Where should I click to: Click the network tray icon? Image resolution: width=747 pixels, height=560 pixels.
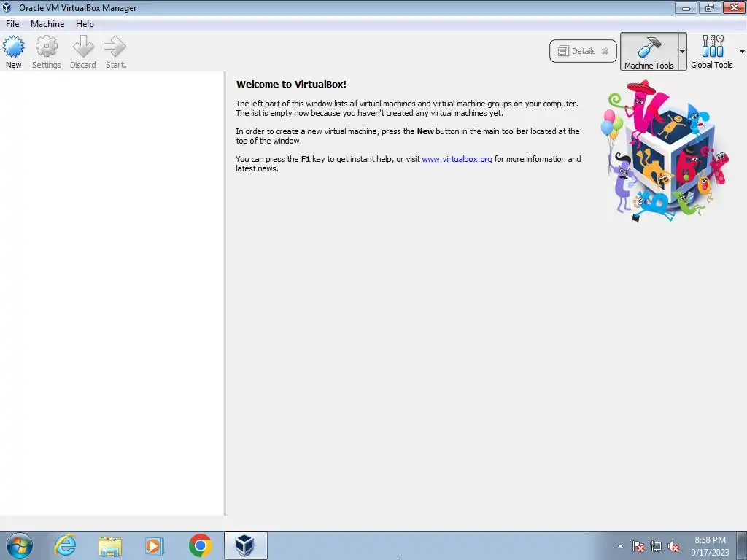656,546
